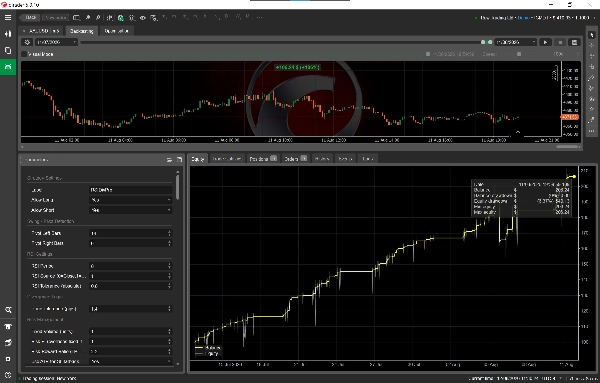Click the Demo account link

(523, 18)
